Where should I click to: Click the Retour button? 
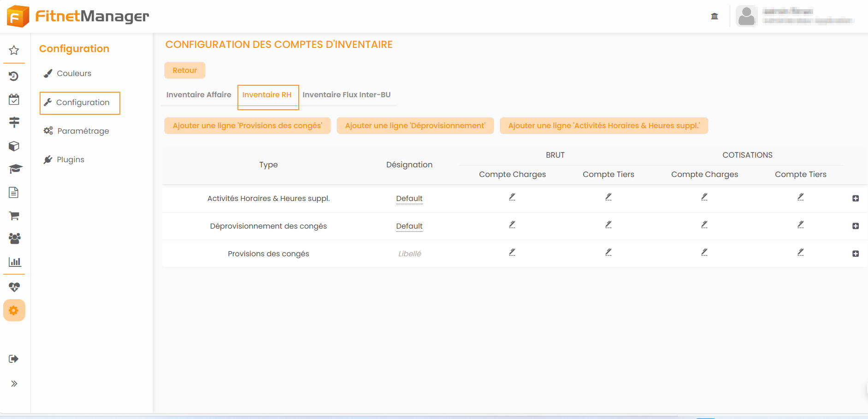click(184, 71)
